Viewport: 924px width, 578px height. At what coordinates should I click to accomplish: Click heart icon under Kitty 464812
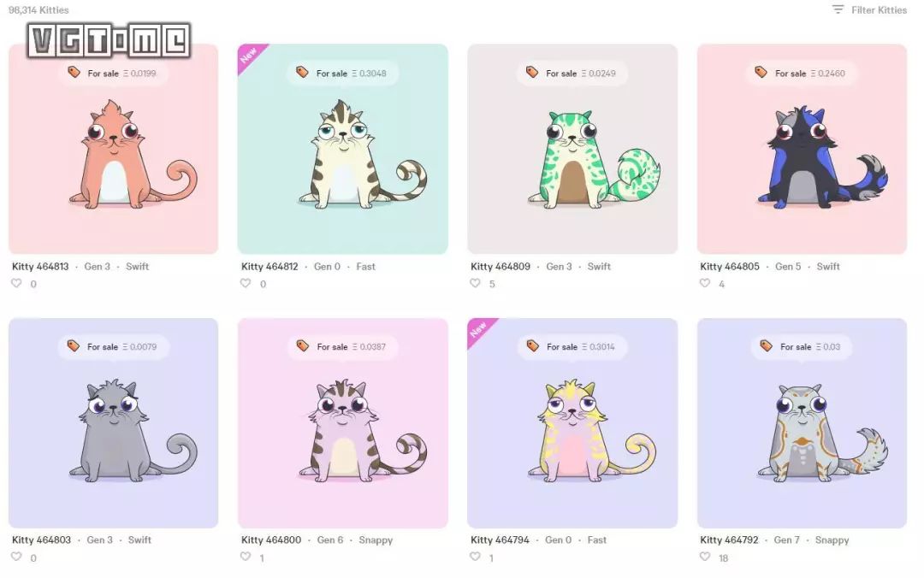[246, 283]
